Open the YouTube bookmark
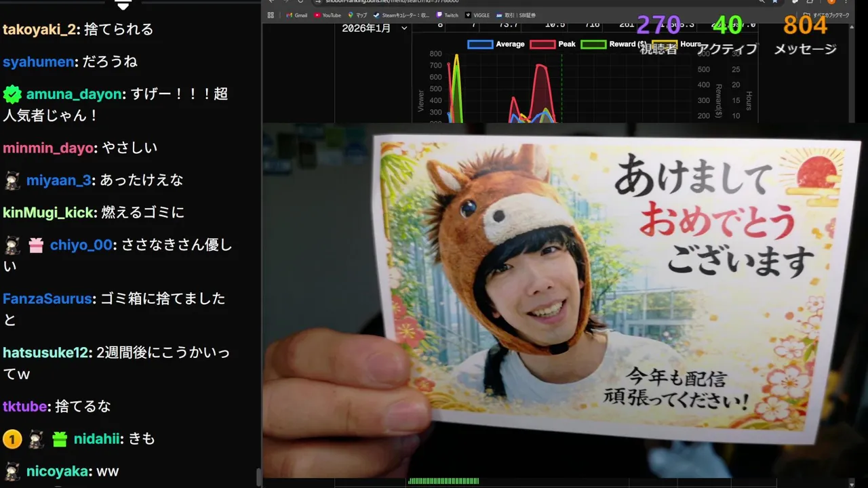 [328, 15]
